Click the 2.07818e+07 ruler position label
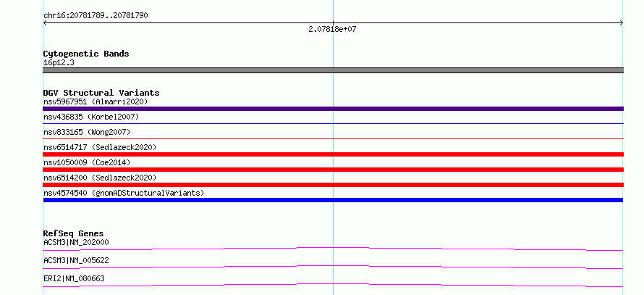This screenshot has width=644, height=295. coord(332,29)
